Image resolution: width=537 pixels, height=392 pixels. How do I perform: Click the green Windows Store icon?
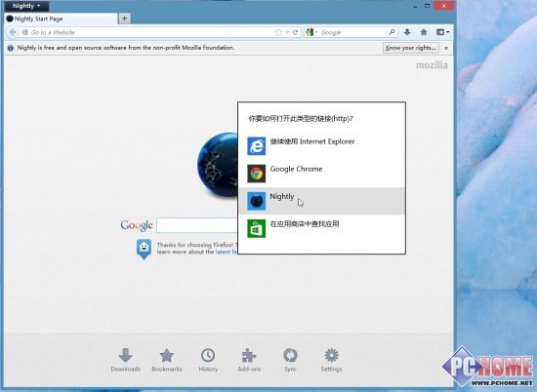coord(257,228)
